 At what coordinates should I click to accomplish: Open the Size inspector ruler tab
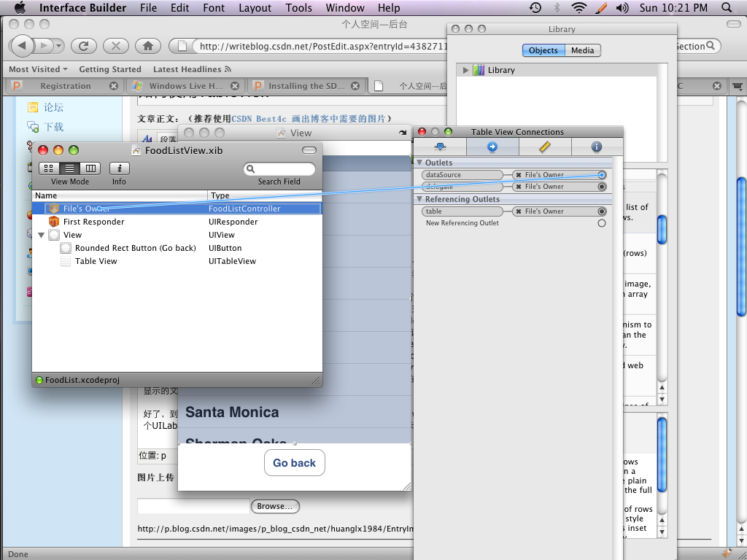point(544,147)
